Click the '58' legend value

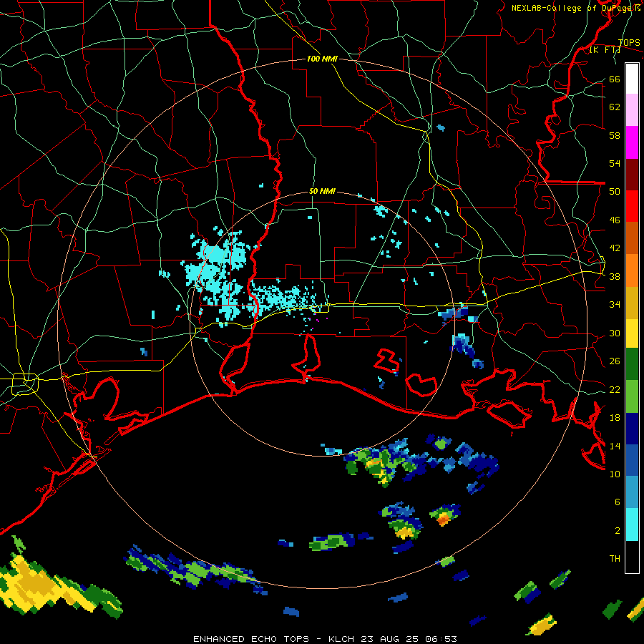(x=615, y=135)
